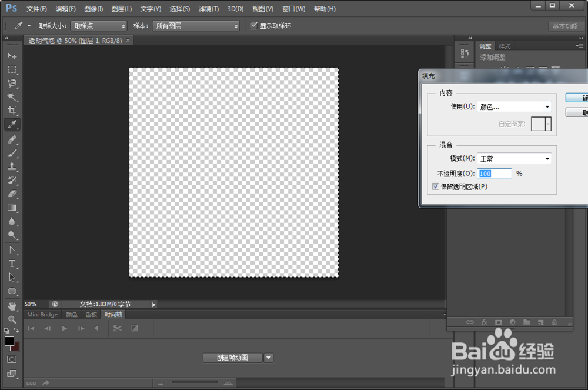The width and height of the screenshot is (588, 390).
Task: Toggle Quick Mask mode
Action: [12, 359]
